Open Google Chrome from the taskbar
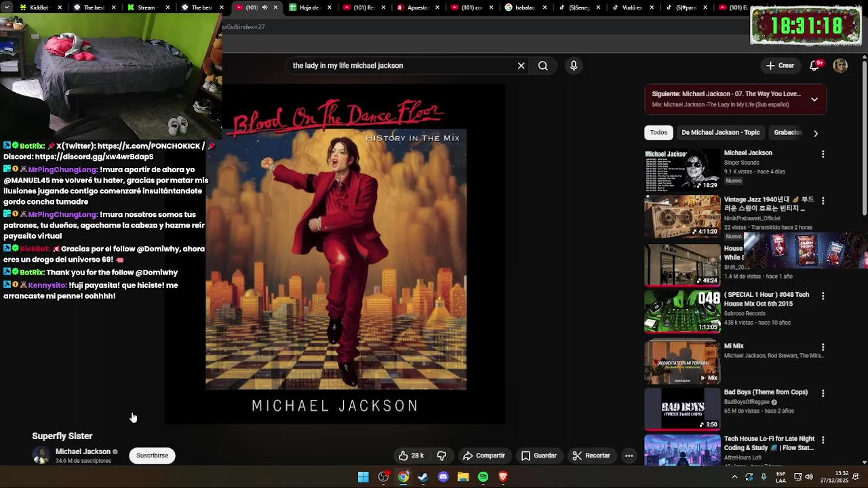This screenshot has height=488, width=868. point(403,477)
